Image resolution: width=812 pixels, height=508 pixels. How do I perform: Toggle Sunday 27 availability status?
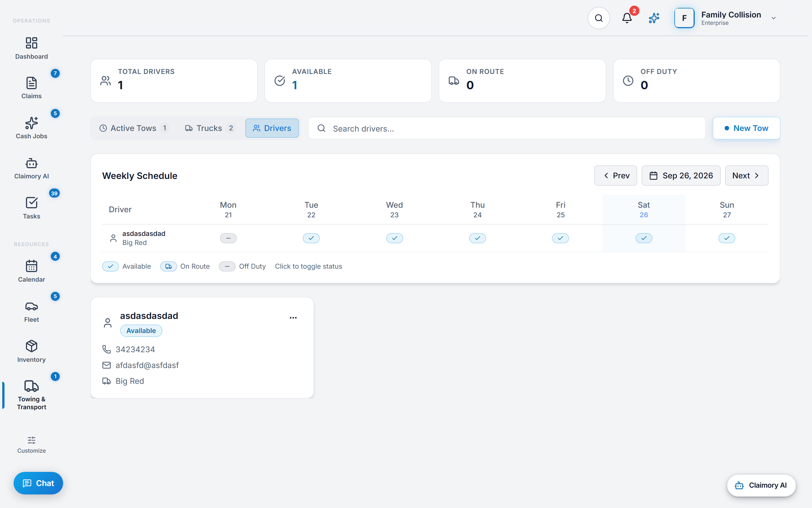pos(727,238)
